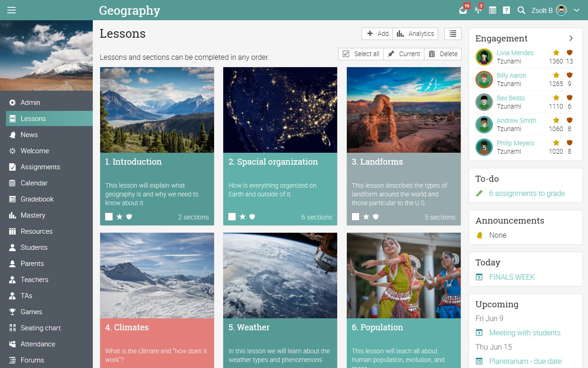Open Meeting with students event
The height and width of the screenshot is (368, 588).
pos(525,333)
